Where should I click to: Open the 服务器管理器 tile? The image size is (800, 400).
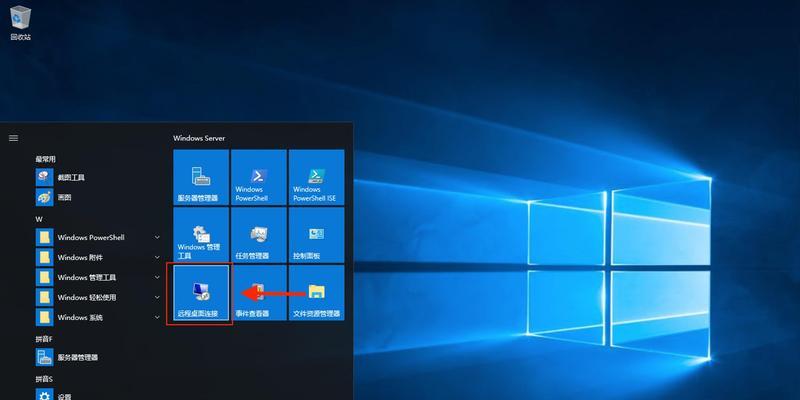click(201, 177)
